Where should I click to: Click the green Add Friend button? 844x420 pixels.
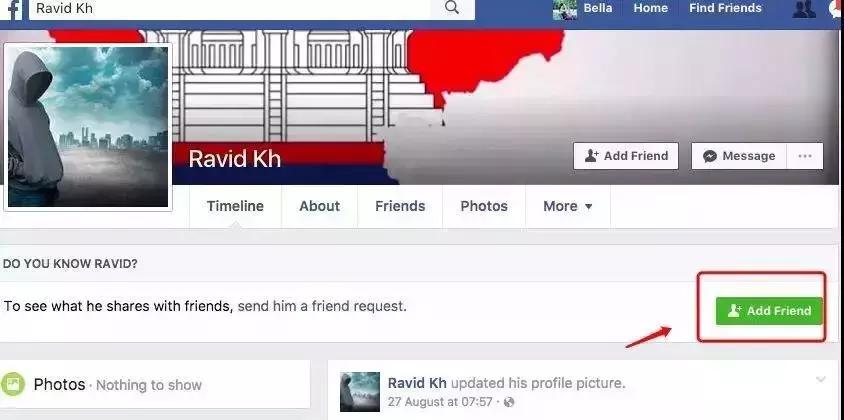pos(769,311)
